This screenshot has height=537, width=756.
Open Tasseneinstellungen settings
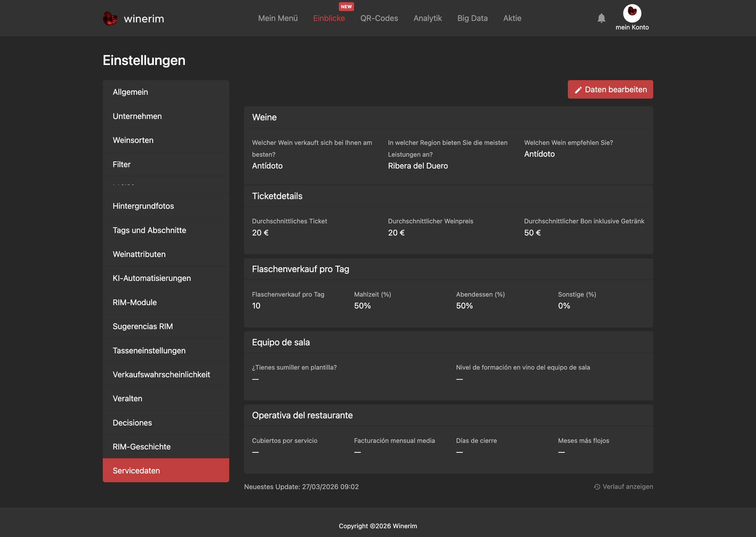click(166, 350)
